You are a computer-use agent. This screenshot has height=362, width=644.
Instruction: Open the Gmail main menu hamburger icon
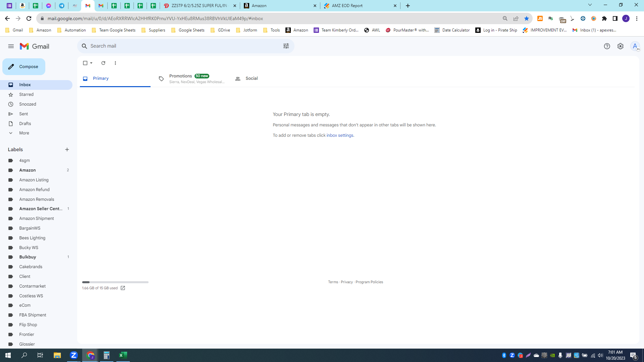tap(11, 46)
